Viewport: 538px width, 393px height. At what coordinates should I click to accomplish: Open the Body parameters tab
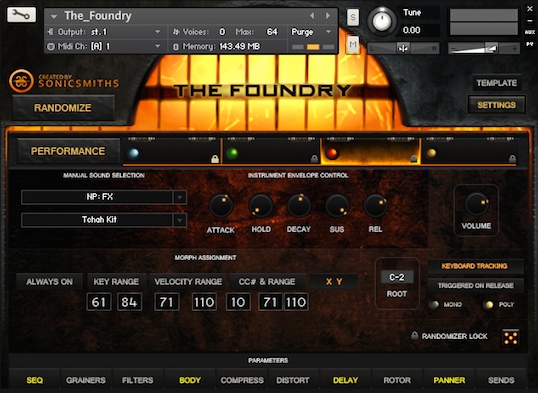coord(190,380)
